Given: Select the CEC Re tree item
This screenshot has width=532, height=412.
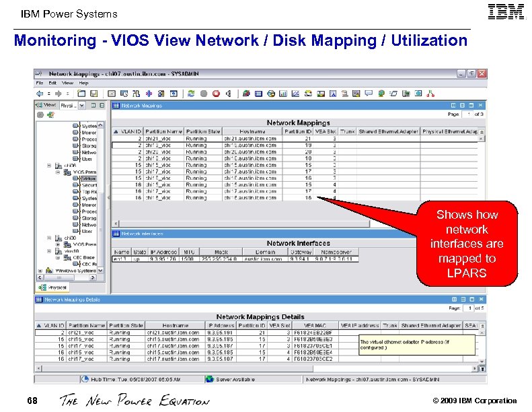Looking at the screenshot, I should (89, 264).
